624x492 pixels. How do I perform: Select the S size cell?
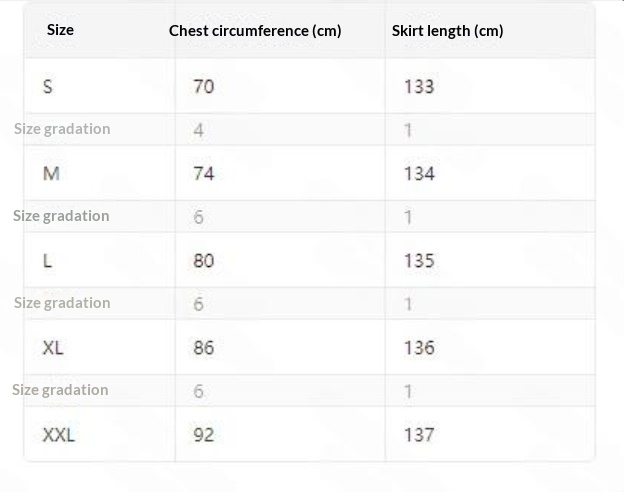48,86
